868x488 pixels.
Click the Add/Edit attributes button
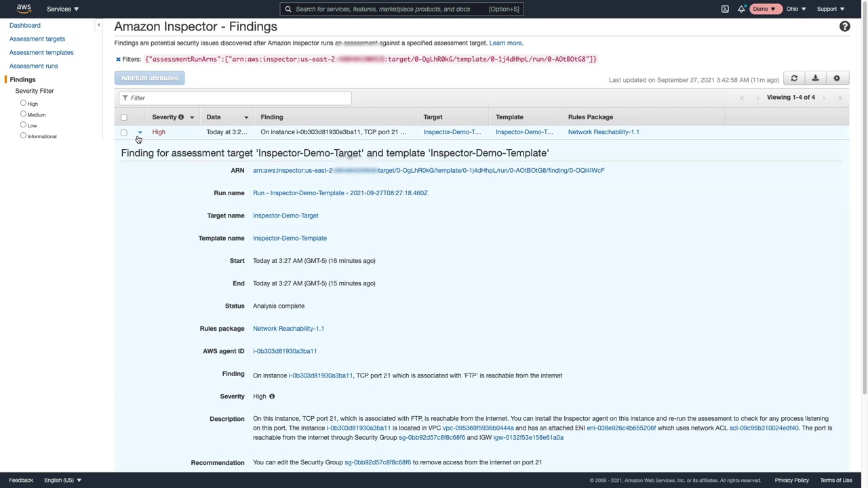149,78
